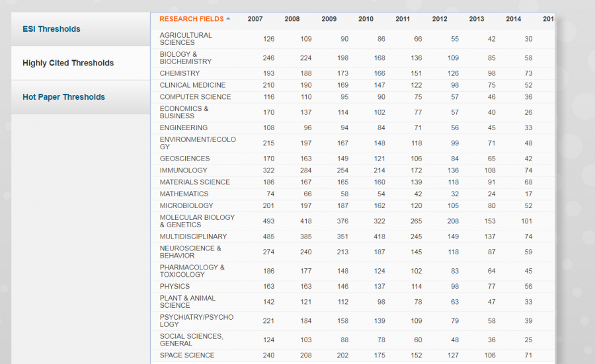
Task: Click the PHARMACOLOGY & TOXICOLOGY row label
Action: tap(192, 271)
